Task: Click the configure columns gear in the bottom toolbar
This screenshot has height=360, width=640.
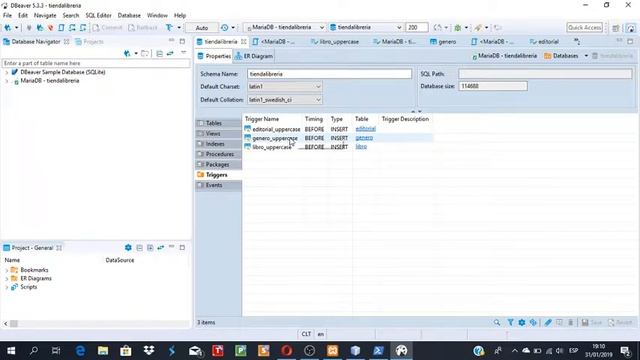Action: tap(522, 322)
